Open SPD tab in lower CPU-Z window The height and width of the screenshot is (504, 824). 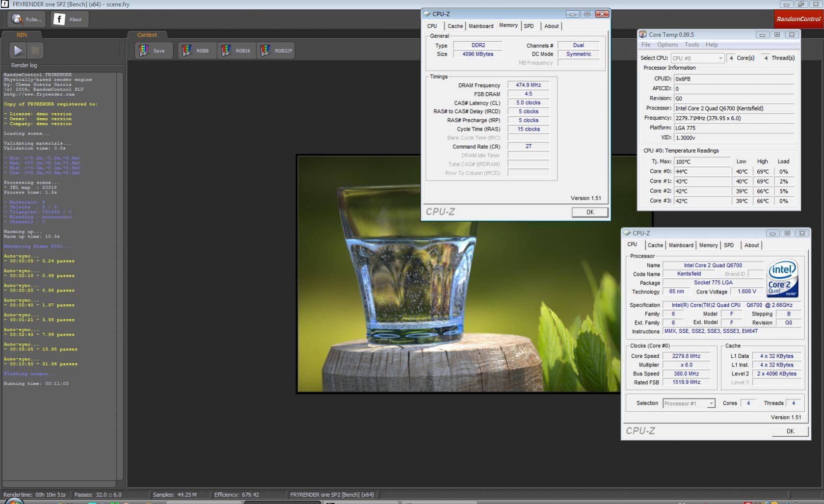point(729,245)
